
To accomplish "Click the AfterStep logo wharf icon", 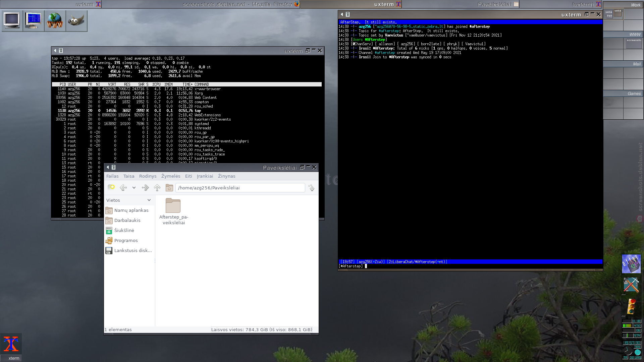I will pos(631,264).
